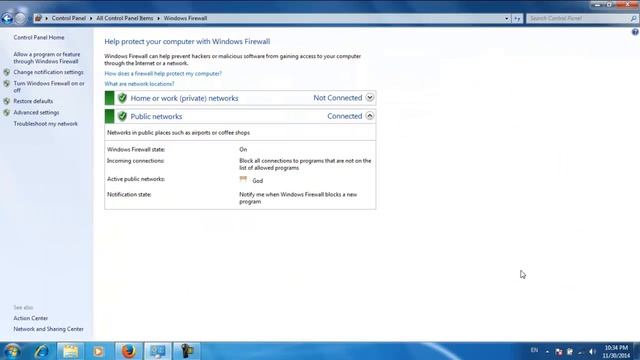The width and height of the screenshot is (640, 360).
Task: Open Firefox from the taskbar
Action: pos(129,351)
